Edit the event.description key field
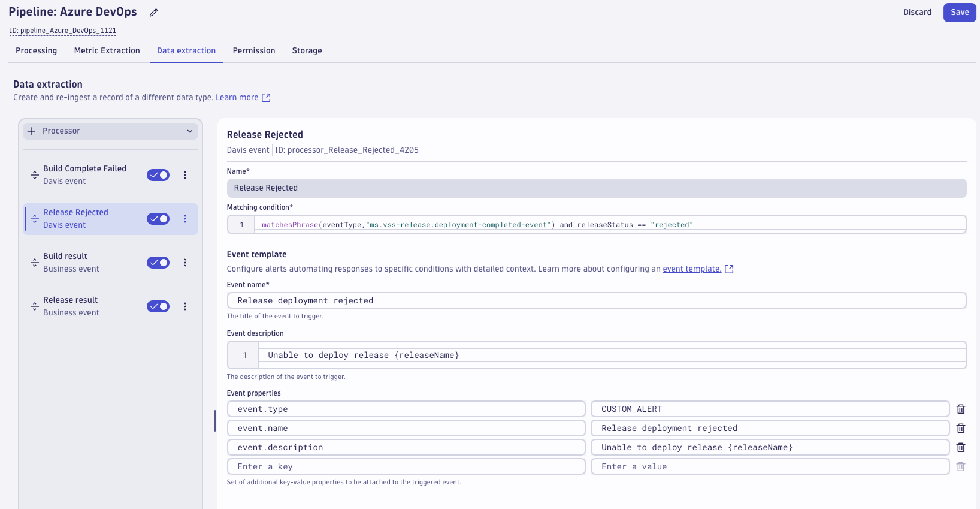 pos(406,447)
